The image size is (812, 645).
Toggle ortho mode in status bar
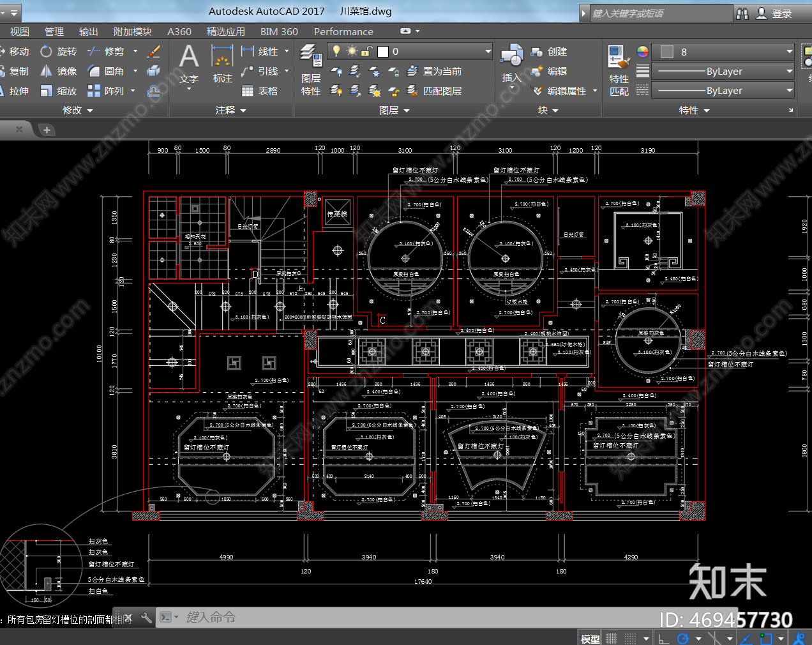[664, 639]
